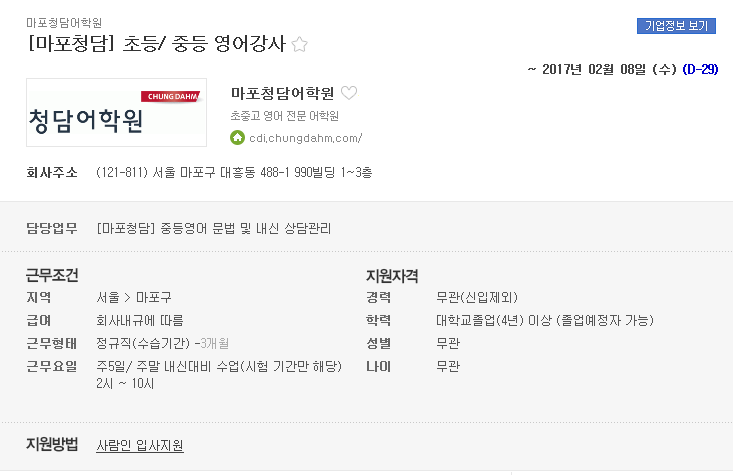Viewport: 733px width, 475px height.
Task: Click the star bookmark icon beside job title
Action: pyautogui.click(x=299, y=44)
